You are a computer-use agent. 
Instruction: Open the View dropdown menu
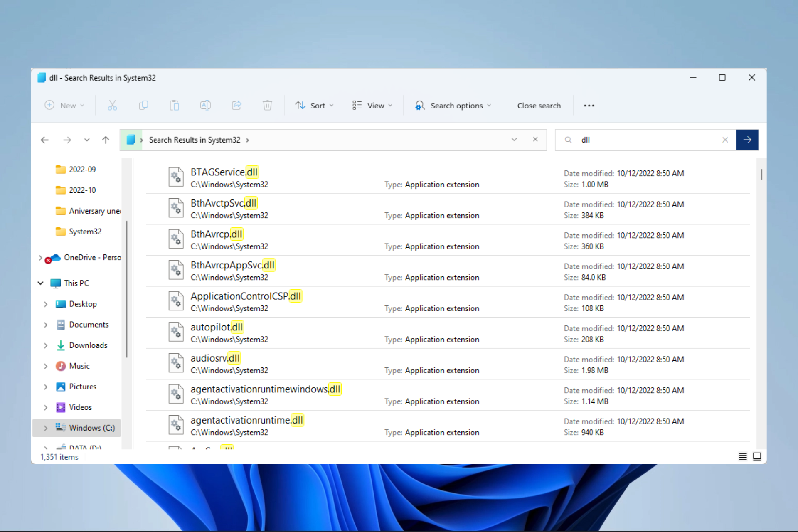[372, 106]
